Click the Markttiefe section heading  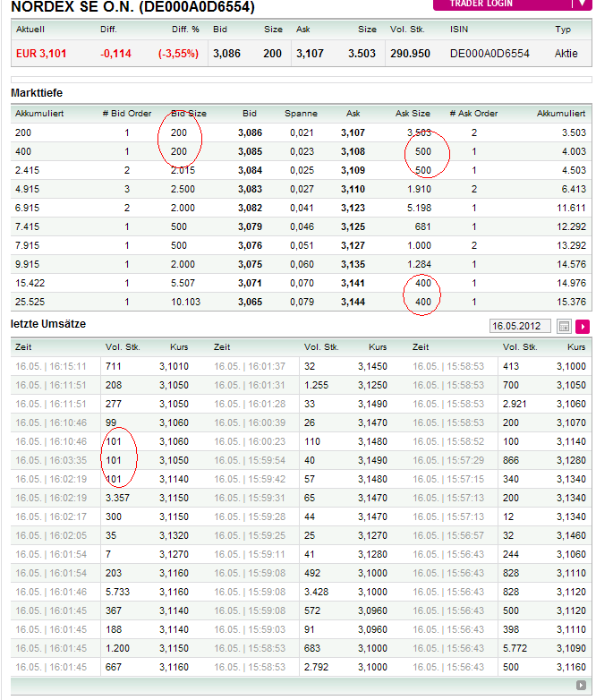37,93
